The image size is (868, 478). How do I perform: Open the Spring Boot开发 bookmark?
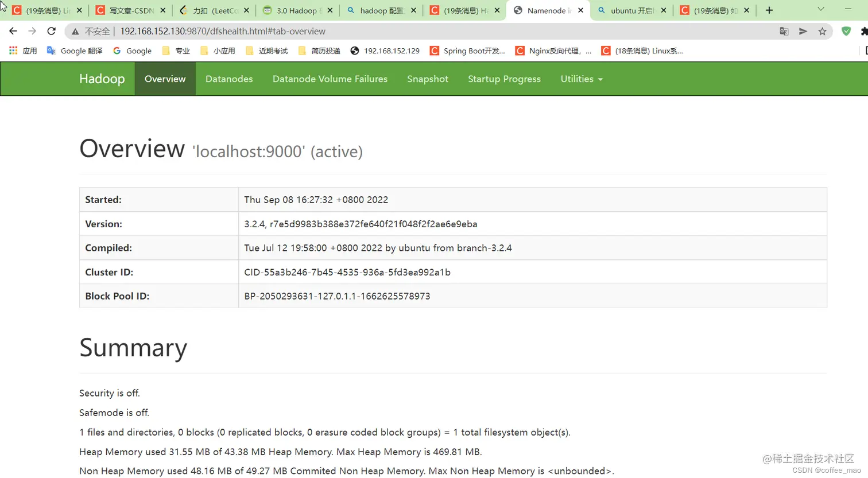coord(467,51)
